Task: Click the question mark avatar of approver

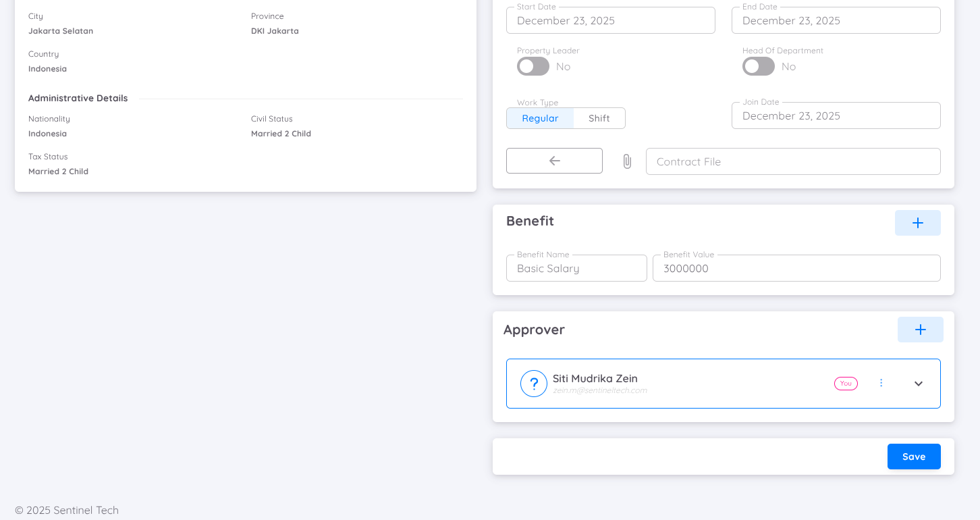Action: (533, 384)
